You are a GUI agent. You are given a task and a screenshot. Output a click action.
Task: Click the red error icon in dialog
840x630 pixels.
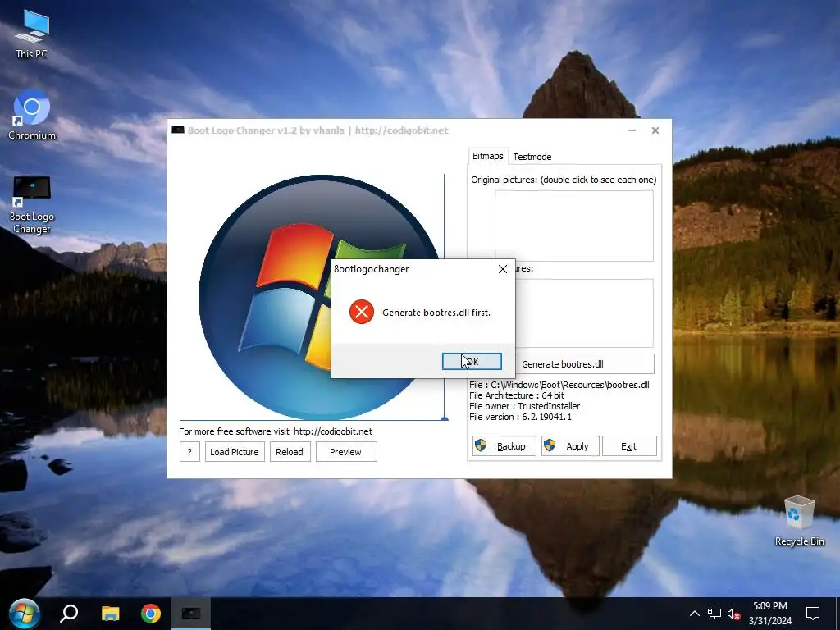362,312
